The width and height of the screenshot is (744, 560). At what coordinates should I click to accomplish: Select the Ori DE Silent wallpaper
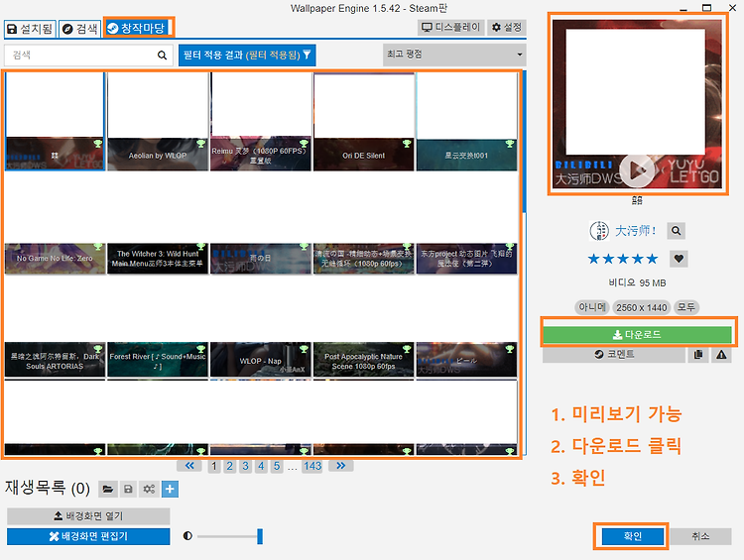click(x=363, y=121)
